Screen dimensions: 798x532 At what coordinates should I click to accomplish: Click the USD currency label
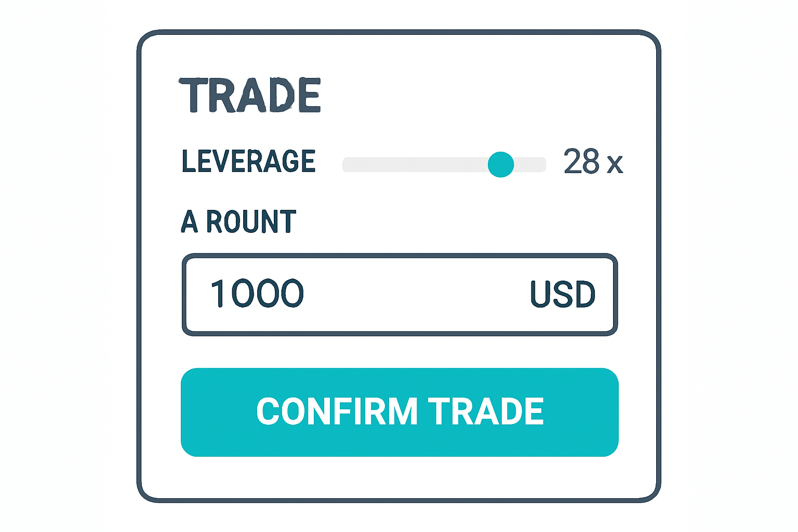562,295
